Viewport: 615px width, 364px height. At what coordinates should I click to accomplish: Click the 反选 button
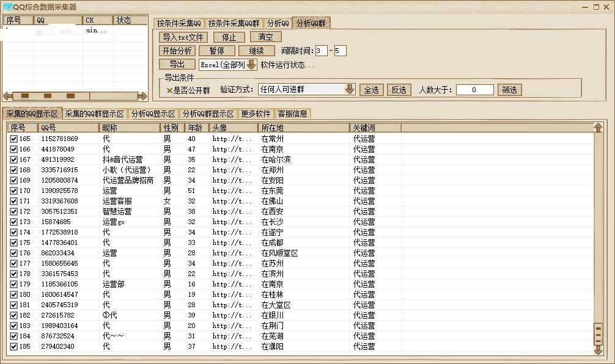[399, 90]
